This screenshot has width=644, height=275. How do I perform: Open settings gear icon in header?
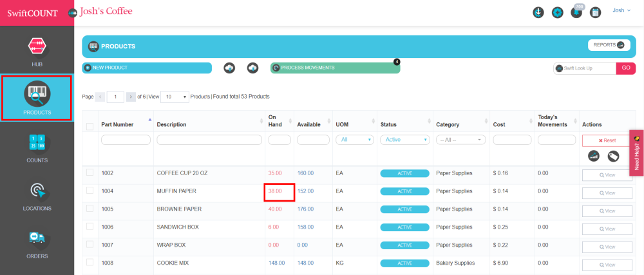557,12
